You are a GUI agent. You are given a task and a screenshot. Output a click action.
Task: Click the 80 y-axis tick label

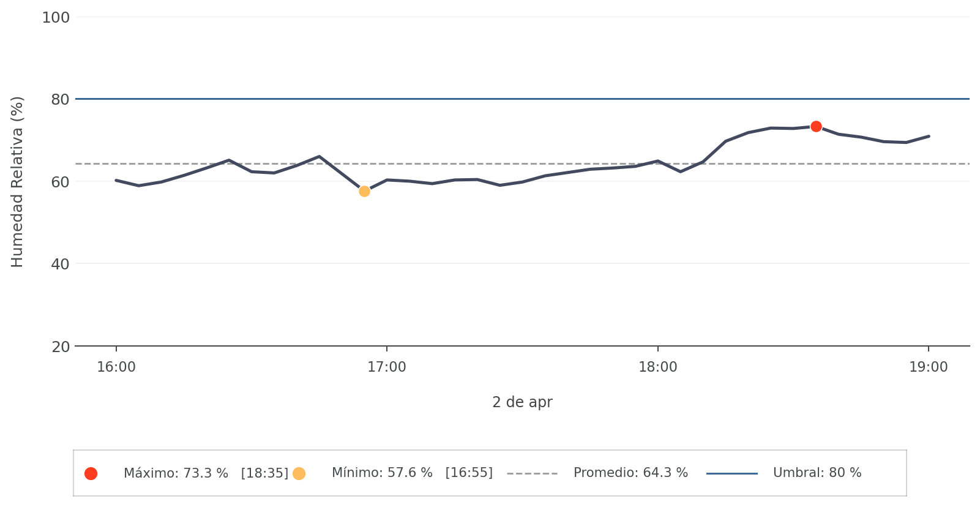[60, 99]
